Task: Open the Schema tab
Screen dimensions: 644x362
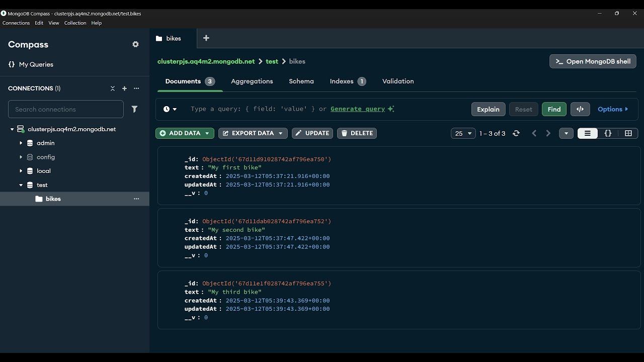Action: point(301,81)
